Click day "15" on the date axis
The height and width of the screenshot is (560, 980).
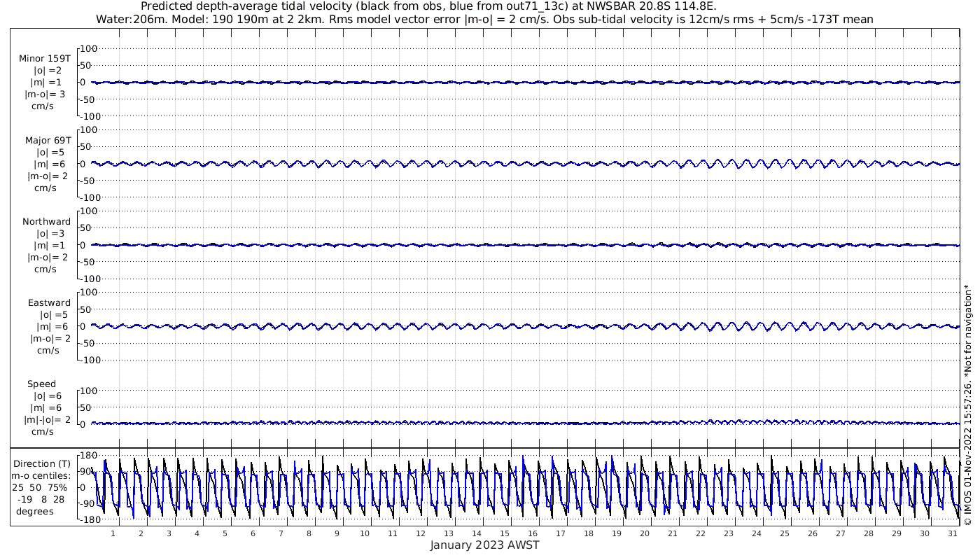(505, 533)
